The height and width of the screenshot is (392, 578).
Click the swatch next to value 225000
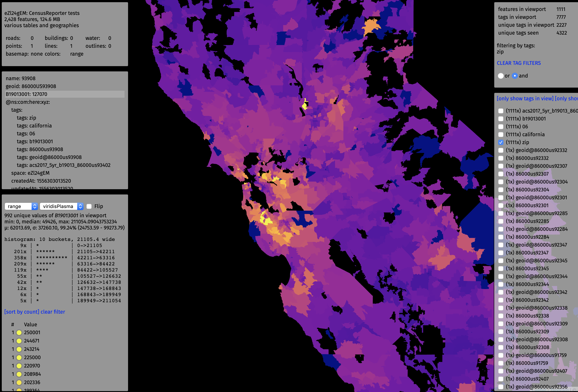point(19,357)
